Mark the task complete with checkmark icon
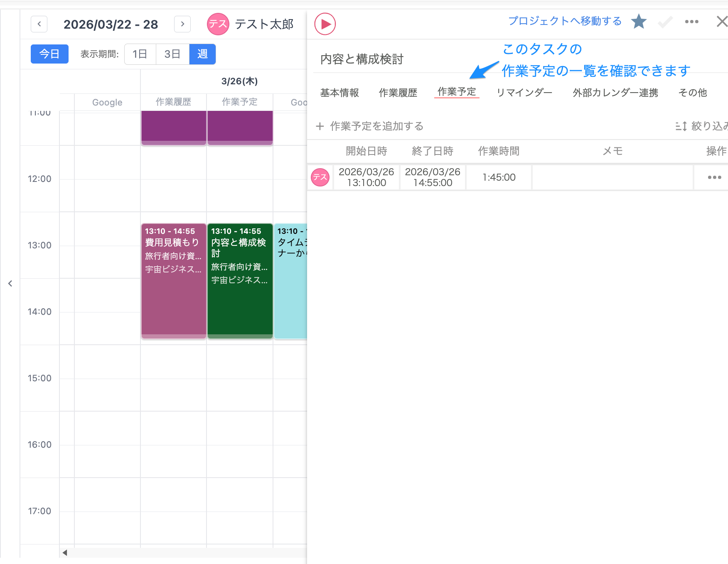 click(664, 22)
